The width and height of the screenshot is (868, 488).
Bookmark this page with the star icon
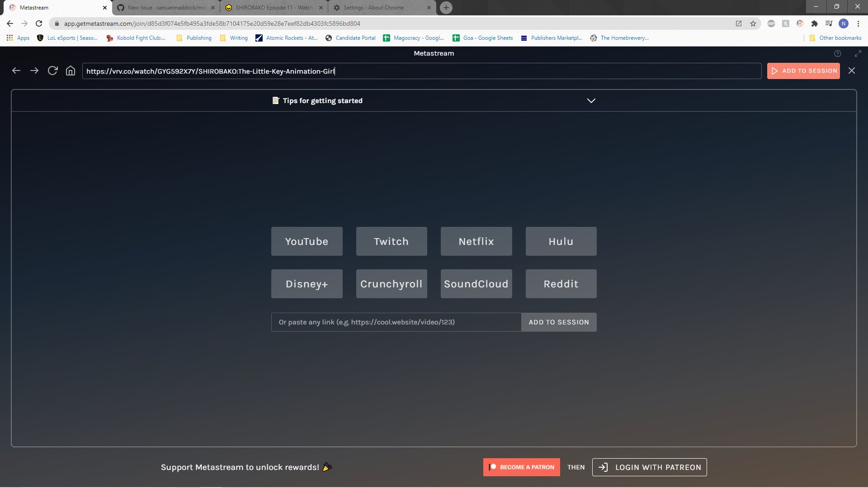753,23
